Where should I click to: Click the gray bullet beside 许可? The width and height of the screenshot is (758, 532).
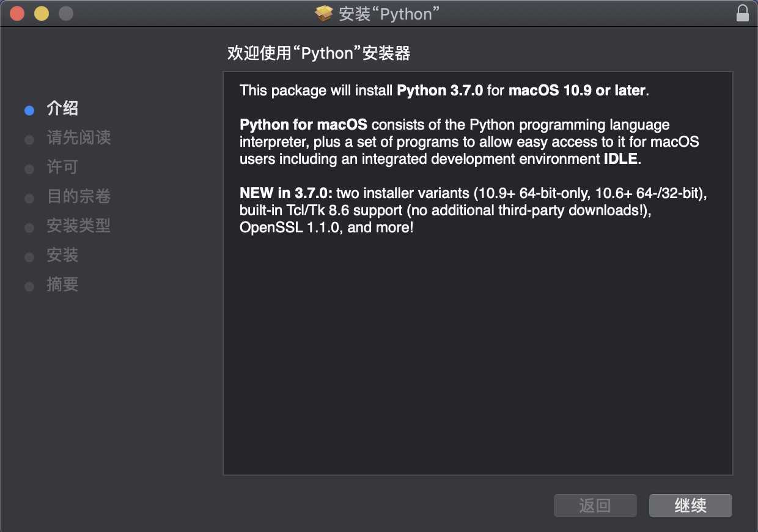click(x=29, y=169)
